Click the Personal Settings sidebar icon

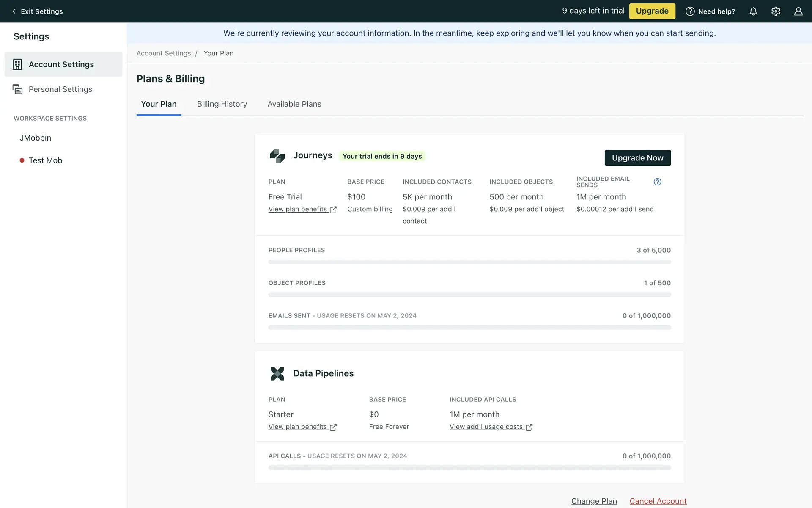tap(17, 89)
